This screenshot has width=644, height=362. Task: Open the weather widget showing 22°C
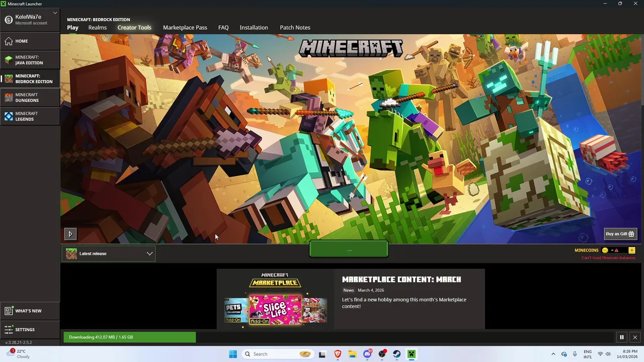18,354
